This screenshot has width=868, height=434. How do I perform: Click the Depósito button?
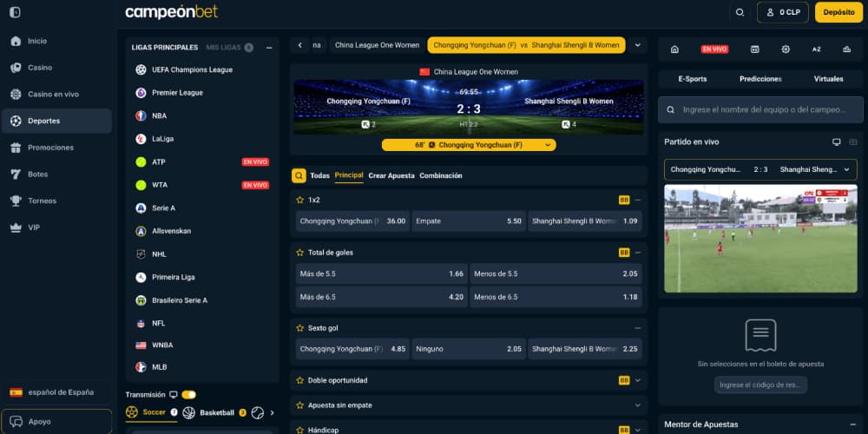point(838,12)
